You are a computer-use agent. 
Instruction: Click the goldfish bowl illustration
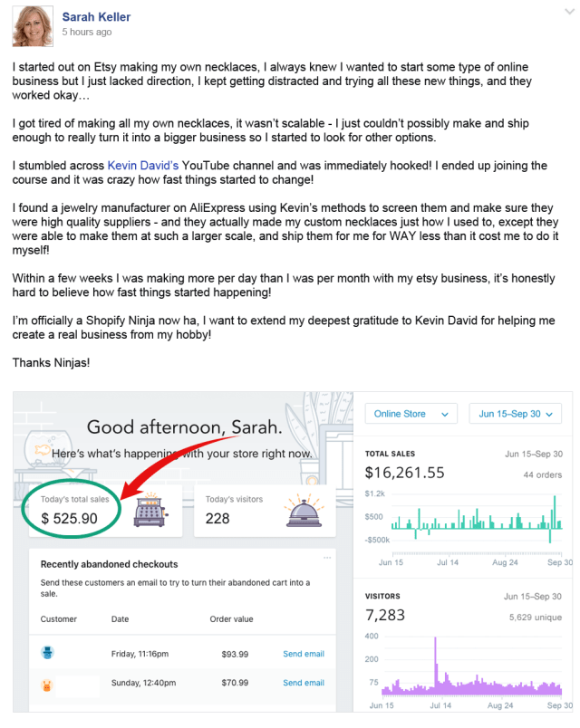(x=49, y=448)
